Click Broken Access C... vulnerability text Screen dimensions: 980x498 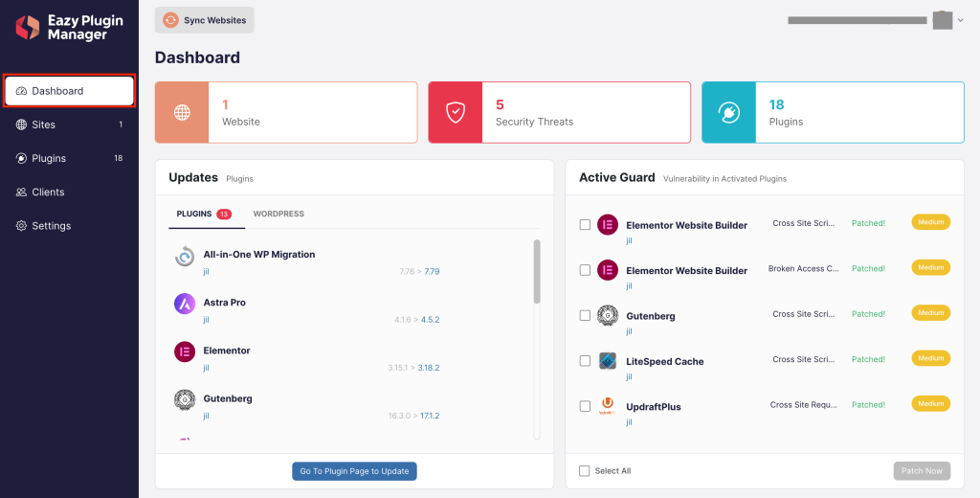coord(804,268)
